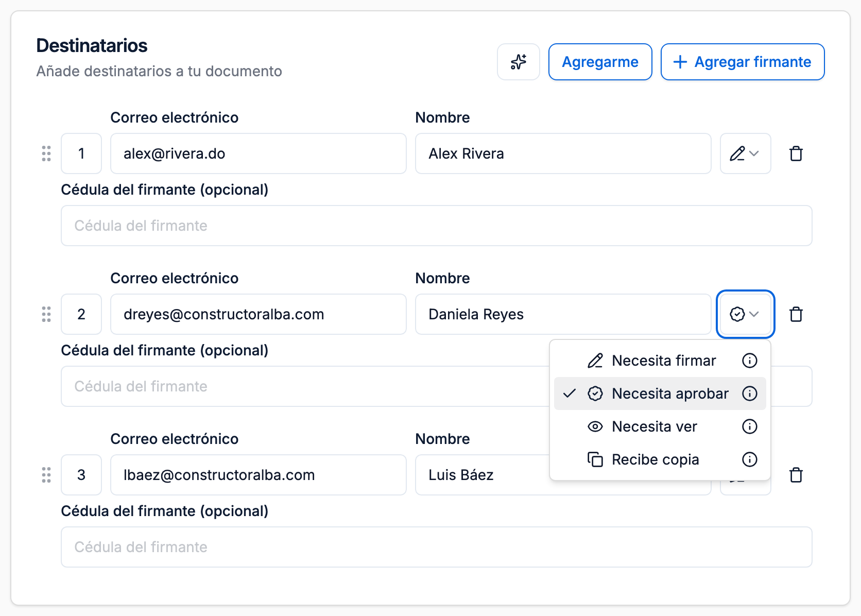
Task: Show info for Necesita firmar option
Action: tap(749, 361)
